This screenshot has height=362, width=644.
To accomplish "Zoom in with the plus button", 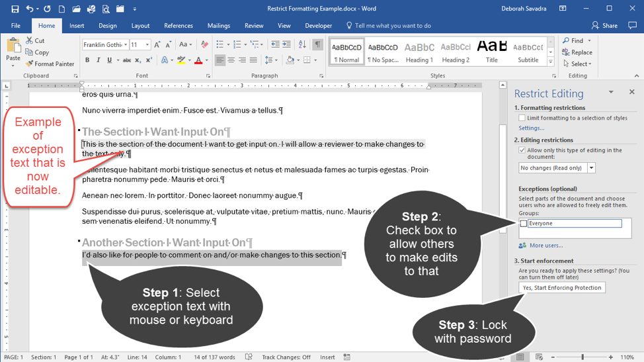I will 611,357.
